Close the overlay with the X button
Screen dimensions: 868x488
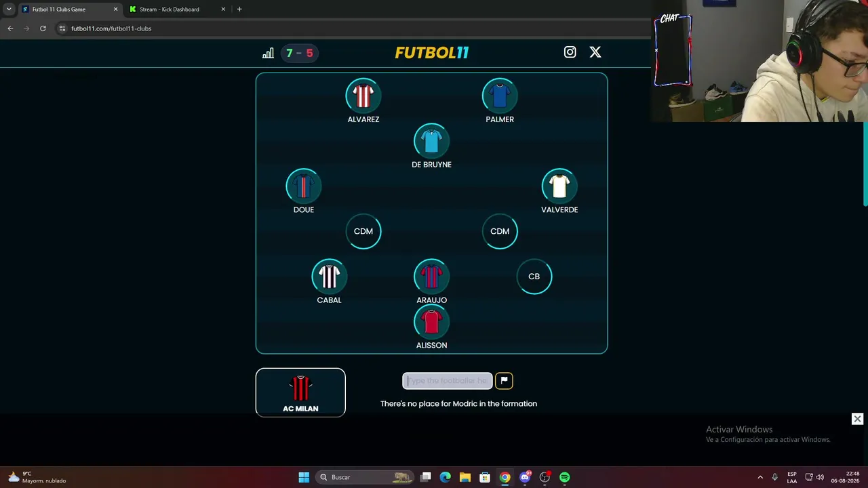pyautogui.click(x=857, y=419)
